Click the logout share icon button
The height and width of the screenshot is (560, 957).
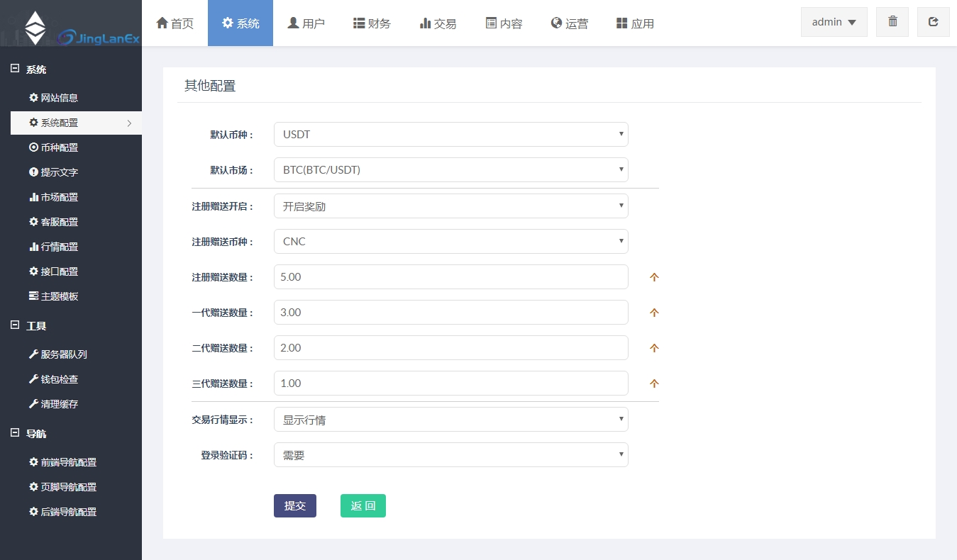934,22
